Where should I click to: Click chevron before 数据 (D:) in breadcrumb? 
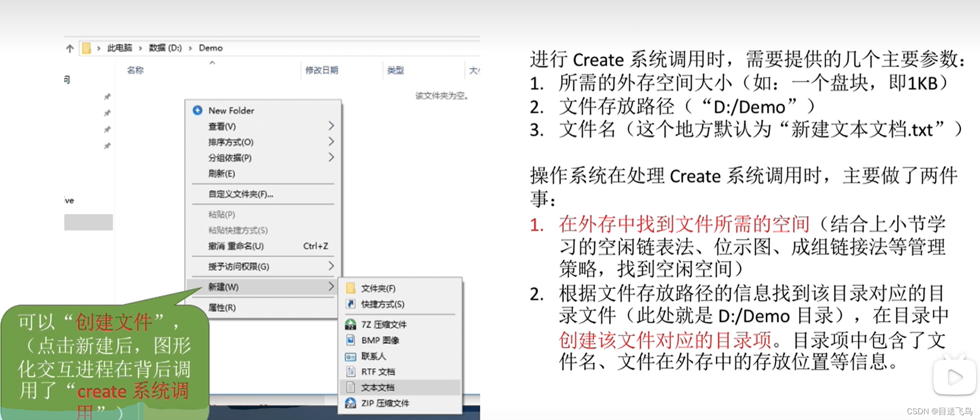(140, 48)
